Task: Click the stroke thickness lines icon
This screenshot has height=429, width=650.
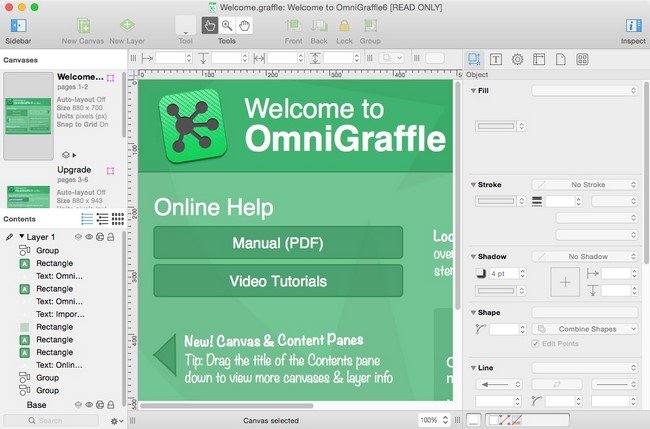Action: click(x=537, y=201)
